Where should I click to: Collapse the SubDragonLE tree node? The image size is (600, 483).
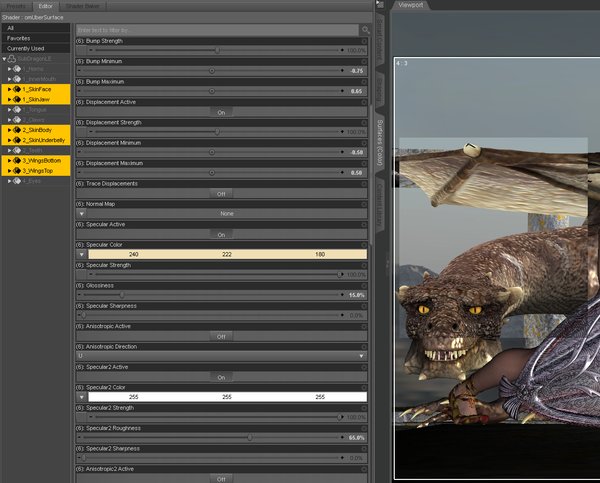click(x=5, y=59)
